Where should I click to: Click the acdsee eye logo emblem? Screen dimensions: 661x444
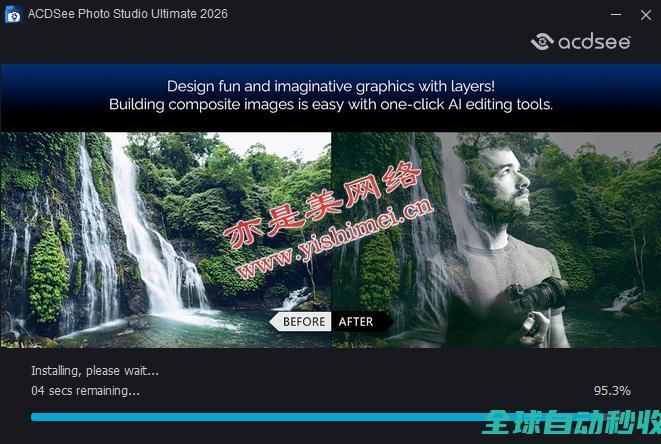click(543, 42)
